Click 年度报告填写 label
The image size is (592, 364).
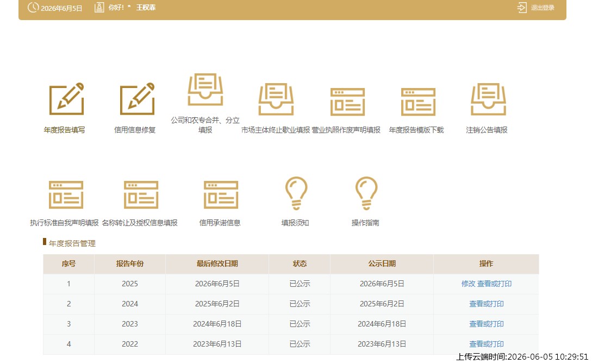[64, 130]
